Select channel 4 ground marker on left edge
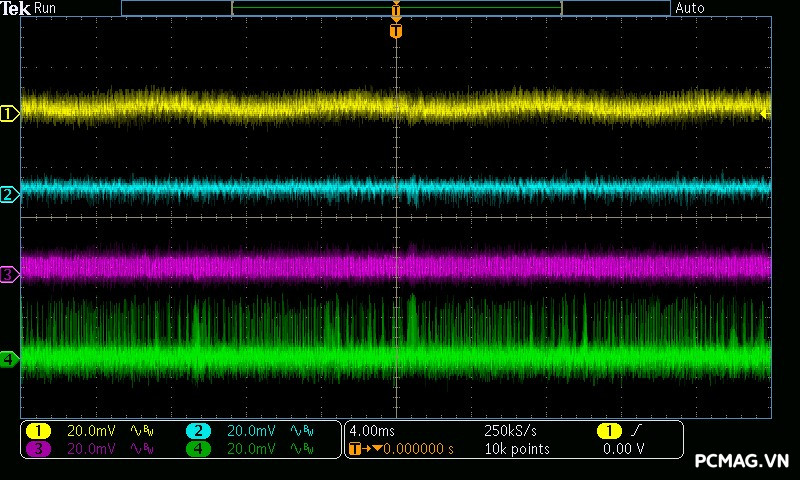The height and width of the screenshot is (480, 800). [x=9, y=358]
